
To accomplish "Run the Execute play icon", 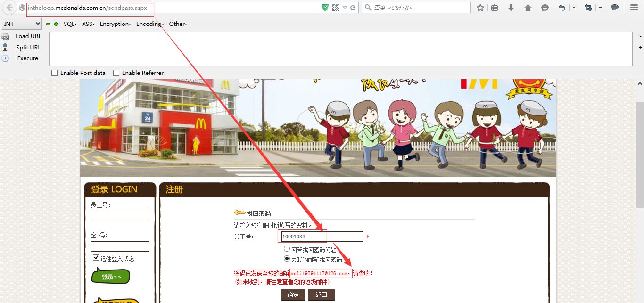I will 5,58.
